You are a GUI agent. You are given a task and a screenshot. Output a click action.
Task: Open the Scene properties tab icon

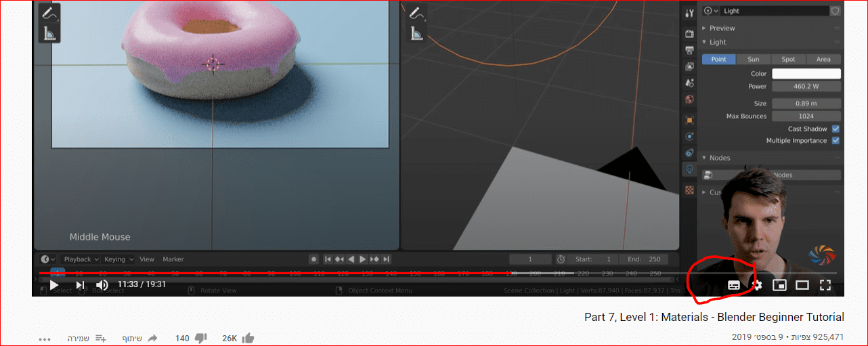[689, 83]
